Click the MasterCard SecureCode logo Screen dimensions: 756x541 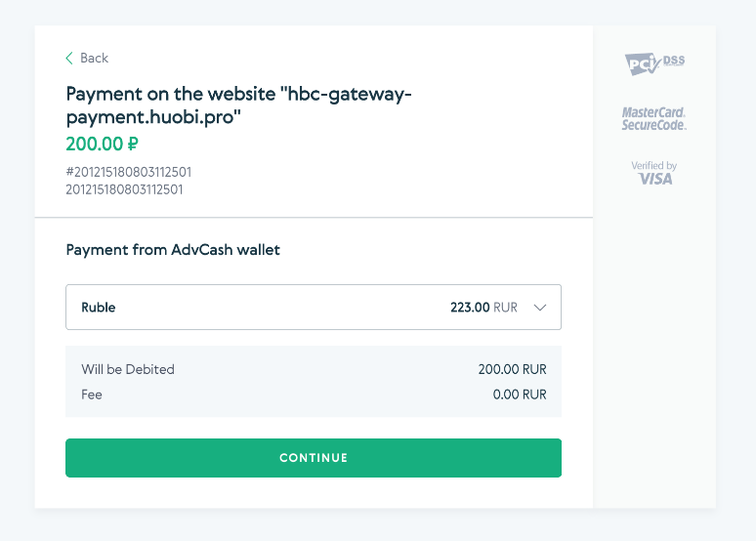point(653,118)
